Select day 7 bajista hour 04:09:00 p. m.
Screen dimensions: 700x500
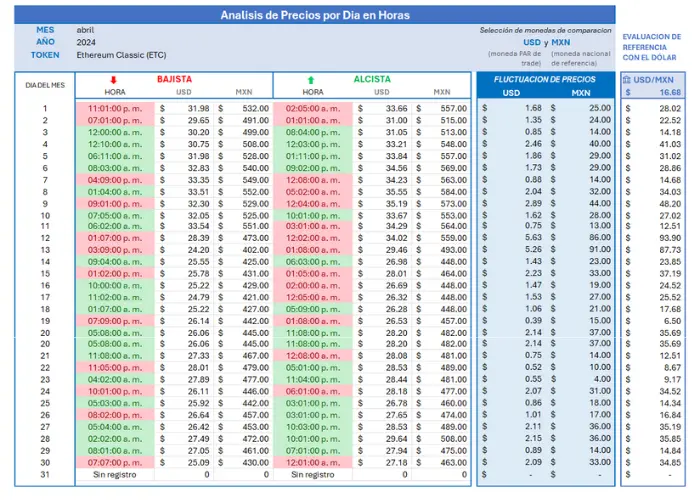tap(115, 180)
